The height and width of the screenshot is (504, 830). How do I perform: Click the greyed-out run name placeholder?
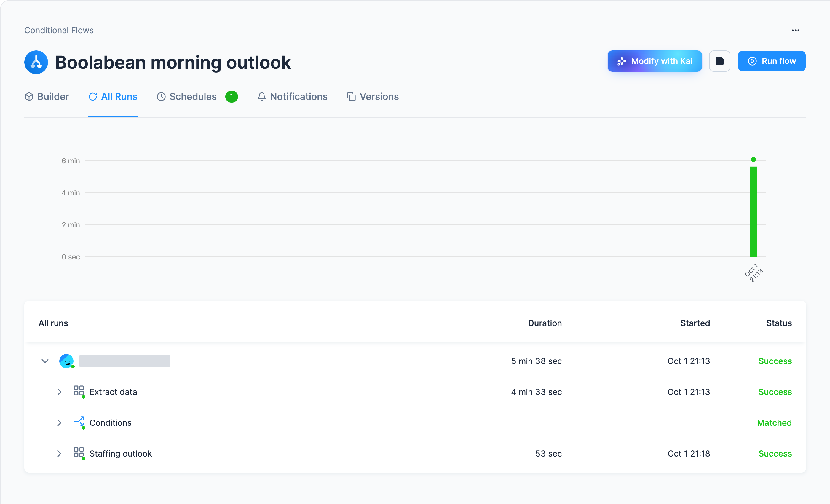(x=124, y=361)
